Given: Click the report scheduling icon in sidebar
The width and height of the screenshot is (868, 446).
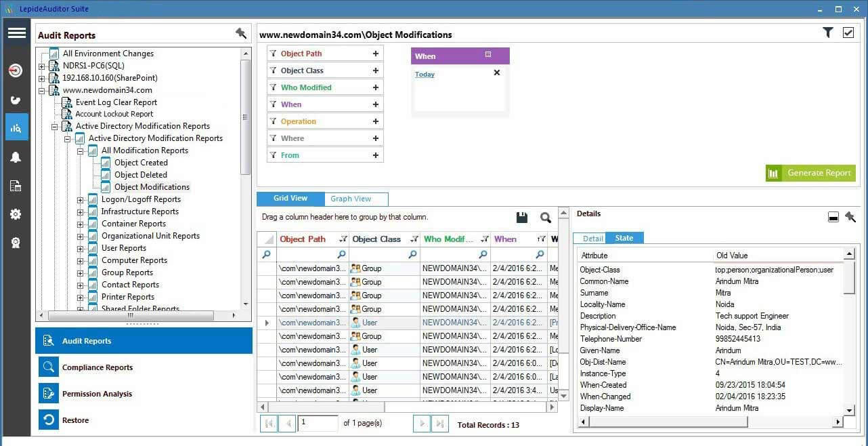Looking at the screenshot, I should click(x=16, y=186).
